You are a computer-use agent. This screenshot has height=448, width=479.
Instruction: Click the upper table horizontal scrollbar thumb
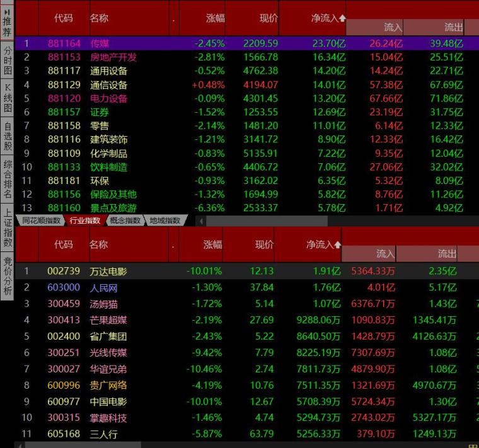coord(267,221)
